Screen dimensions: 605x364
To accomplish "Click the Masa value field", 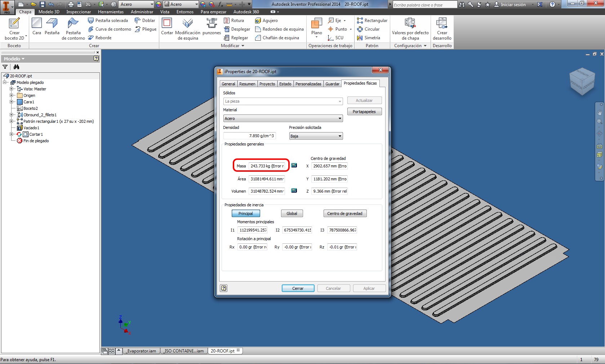I will 267,166.
